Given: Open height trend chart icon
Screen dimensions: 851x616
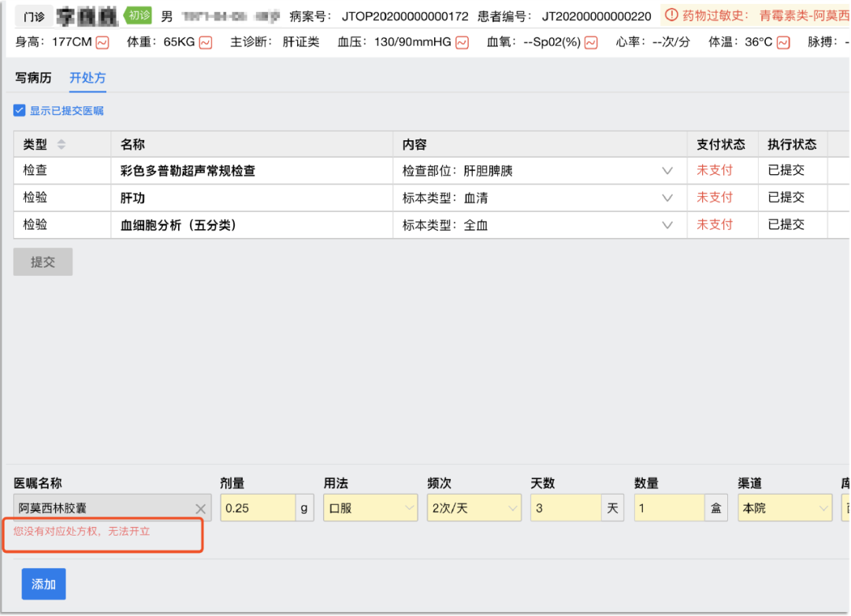Looking at the screenshot, I should (x=102, y=43).
